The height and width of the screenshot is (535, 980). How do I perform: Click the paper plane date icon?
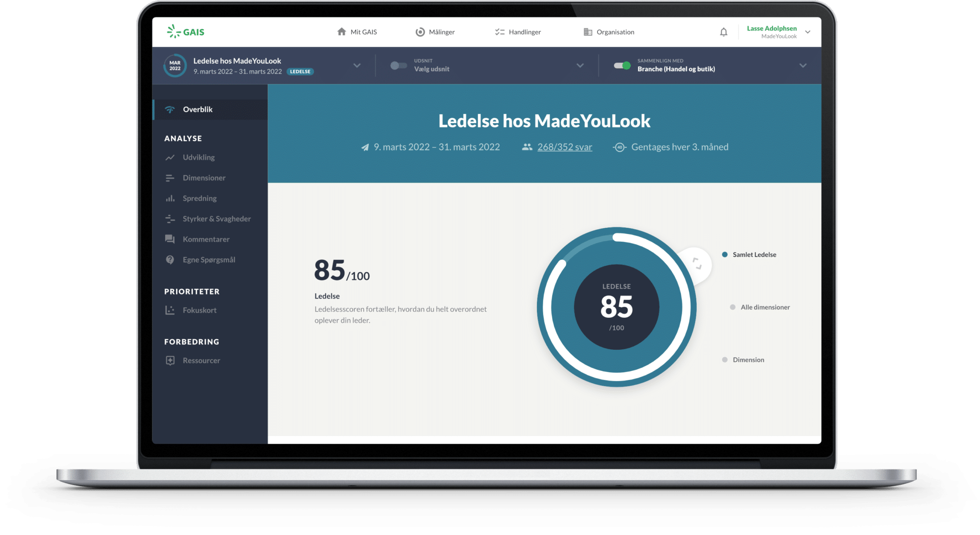click(365, 147)
